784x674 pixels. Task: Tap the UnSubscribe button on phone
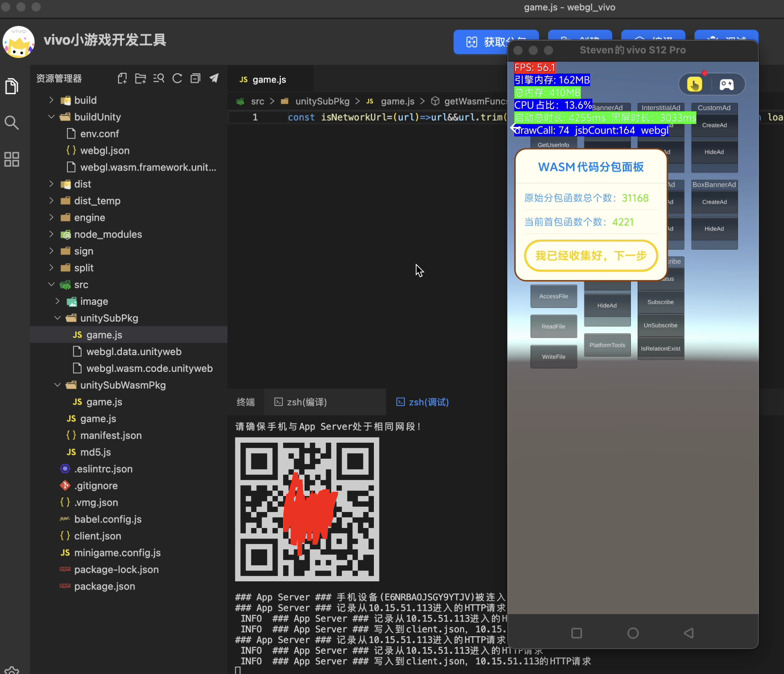661,325
